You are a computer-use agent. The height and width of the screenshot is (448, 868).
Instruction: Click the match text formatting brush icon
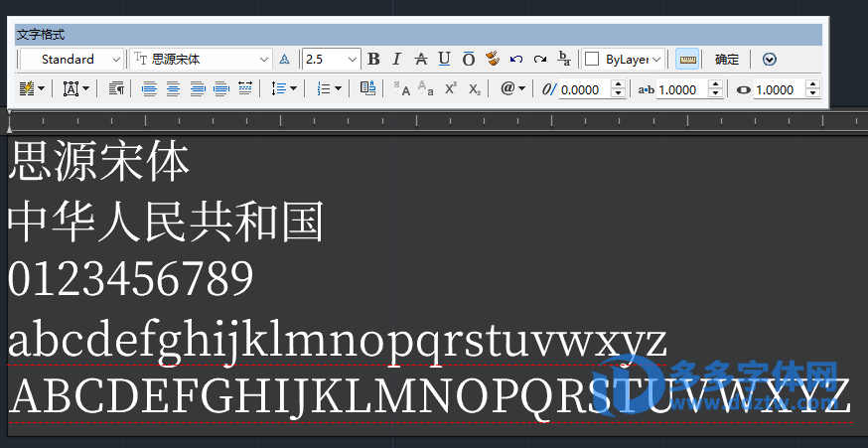click(493, 59)
